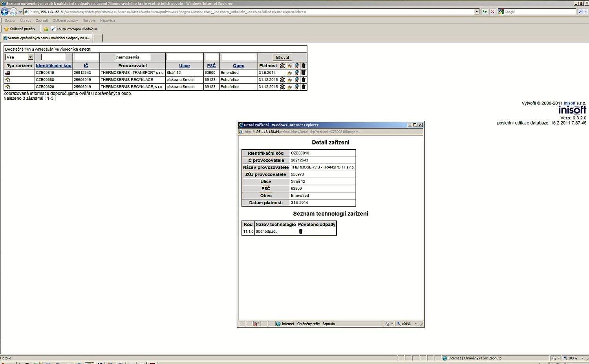Screen dimensions: 589x364
Task: Expand the address bar history dropdown
Action: click(477, 12)
